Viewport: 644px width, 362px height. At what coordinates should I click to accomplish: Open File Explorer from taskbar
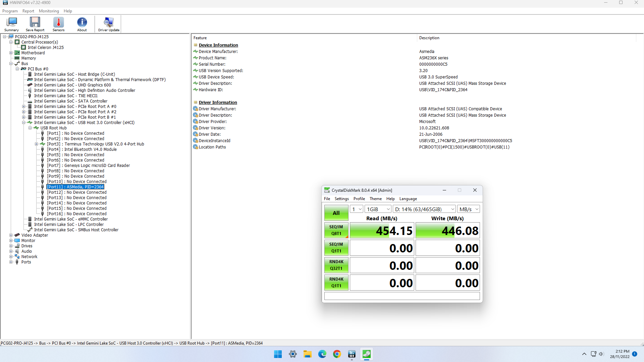point(308,354)
